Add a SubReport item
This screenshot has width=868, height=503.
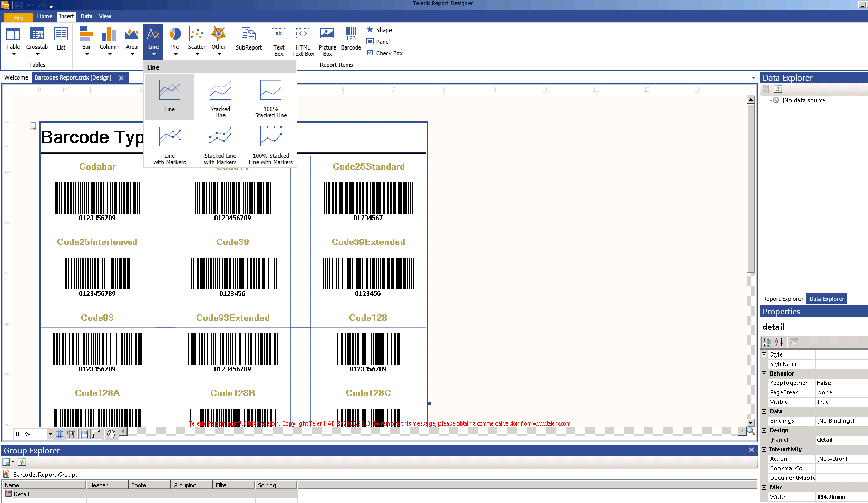[x=249, y=40]
